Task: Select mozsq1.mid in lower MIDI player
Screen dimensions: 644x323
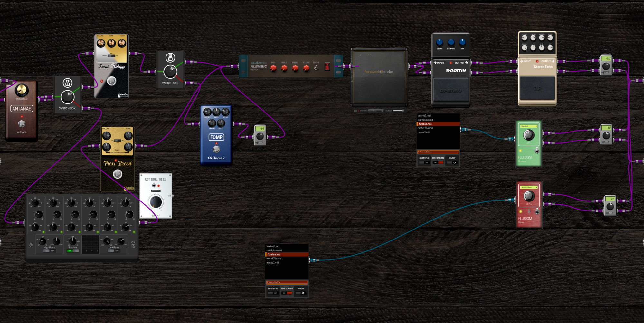Action: click(287, 263)
